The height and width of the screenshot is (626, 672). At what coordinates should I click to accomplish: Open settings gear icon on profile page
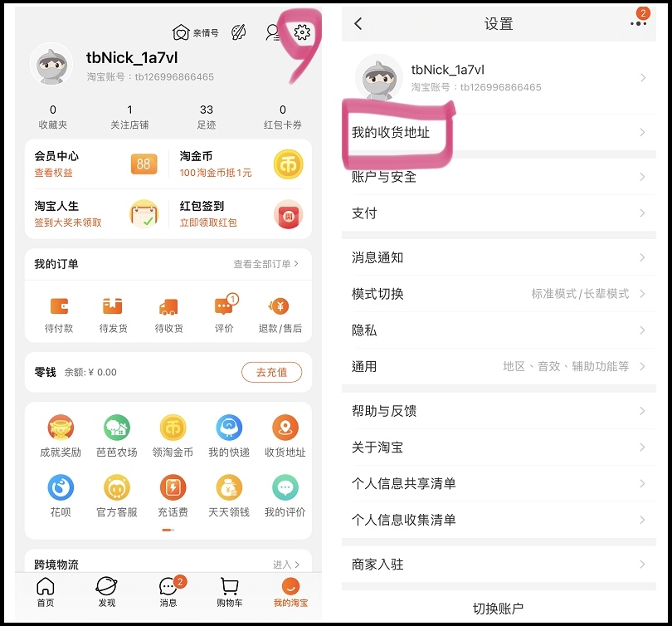click(302, 32)
